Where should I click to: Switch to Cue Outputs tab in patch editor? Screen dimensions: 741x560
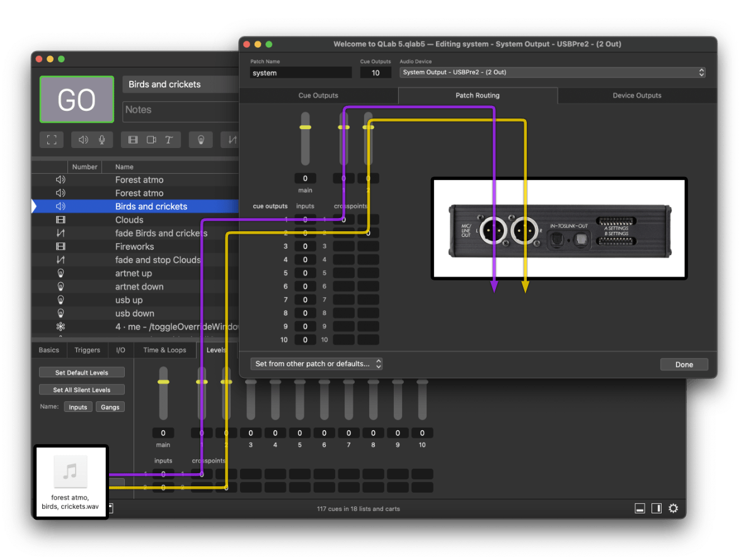319,96
